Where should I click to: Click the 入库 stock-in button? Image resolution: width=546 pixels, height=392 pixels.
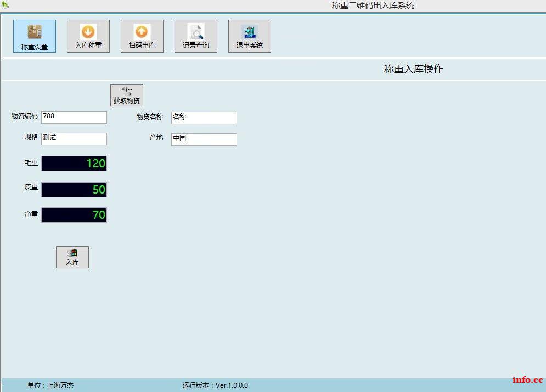[72, 257]
